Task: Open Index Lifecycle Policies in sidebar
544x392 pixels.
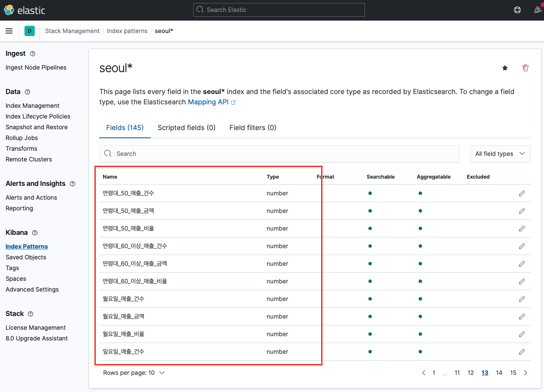Action: (x=38, y=116)
